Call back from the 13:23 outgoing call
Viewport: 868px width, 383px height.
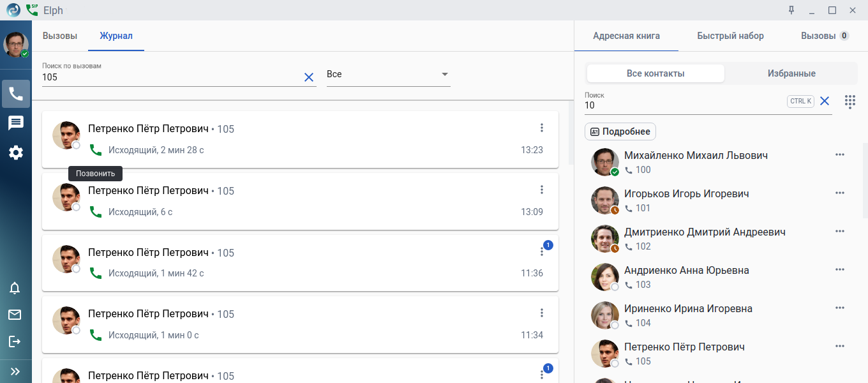(96, 150)
